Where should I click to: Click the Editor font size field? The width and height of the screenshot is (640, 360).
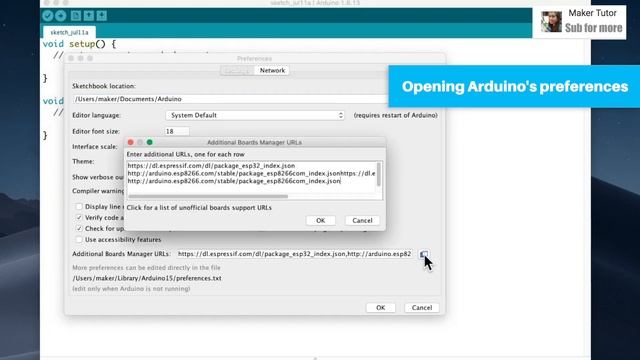pos(177,131)
